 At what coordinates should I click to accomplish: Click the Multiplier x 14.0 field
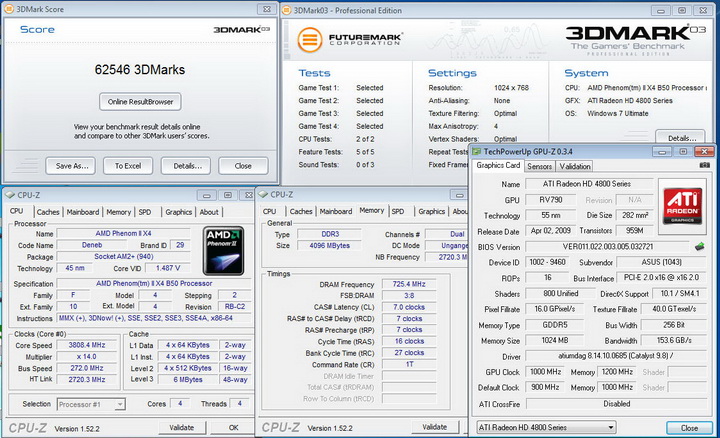(87, 357)
